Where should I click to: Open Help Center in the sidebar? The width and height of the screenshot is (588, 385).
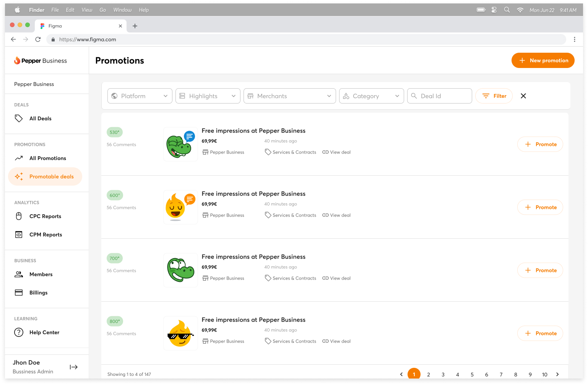(45, 332)
